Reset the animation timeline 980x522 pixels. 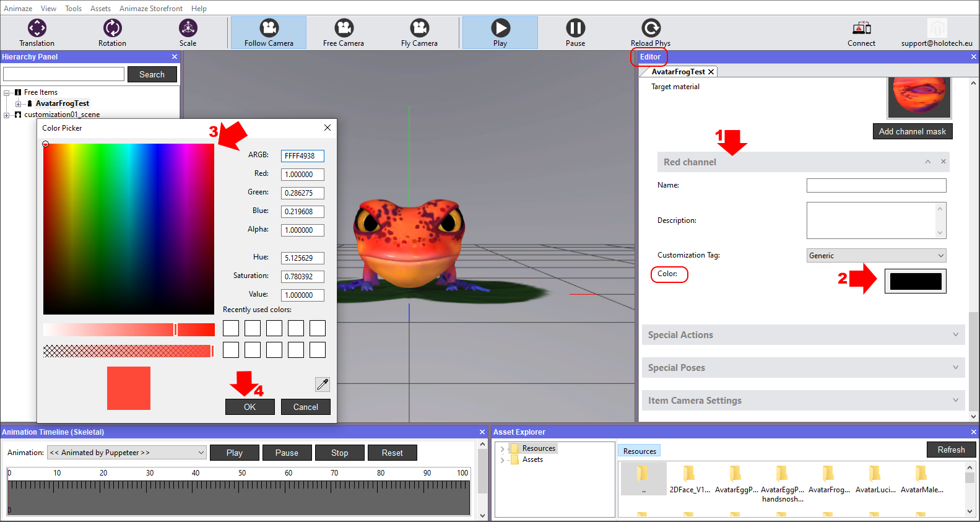392,453
